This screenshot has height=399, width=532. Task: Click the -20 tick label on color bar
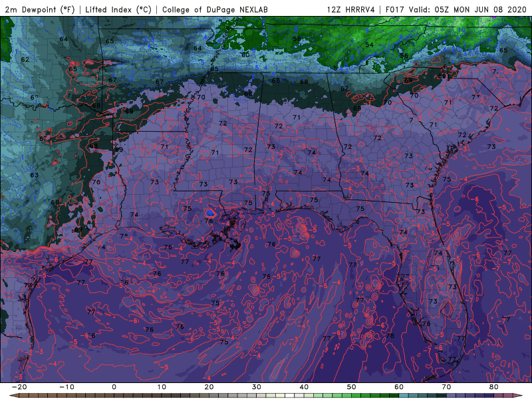tap(19, 387)
